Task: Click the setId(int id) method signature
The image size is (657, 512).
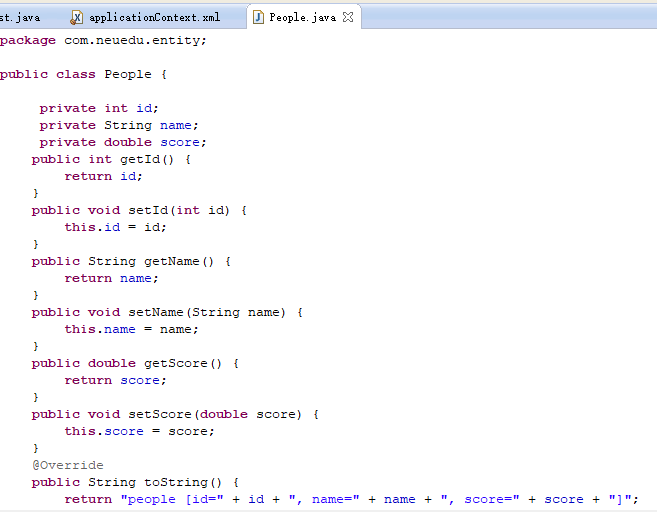Action: pyautogui.click(x=179, y=210)
